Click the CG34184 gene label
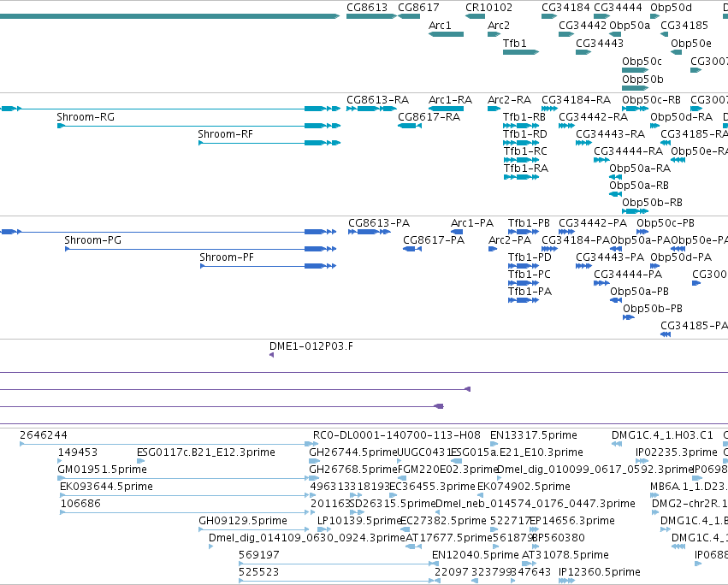This screenshot has height=585, width=728. (565, 8)
